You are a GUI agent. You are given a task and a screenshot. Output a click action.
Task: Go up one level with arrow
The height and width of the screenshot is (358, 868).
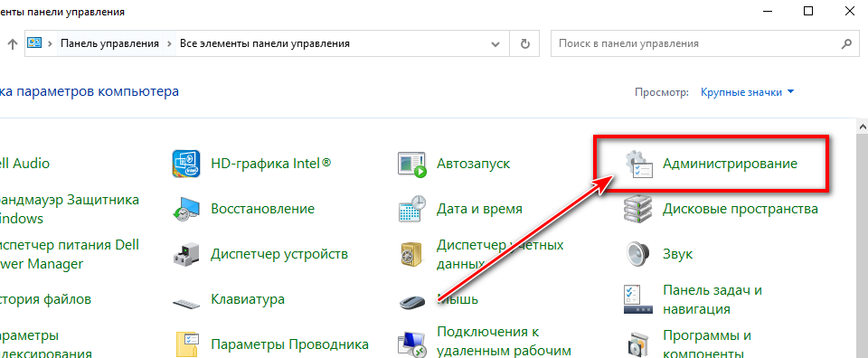12,43
